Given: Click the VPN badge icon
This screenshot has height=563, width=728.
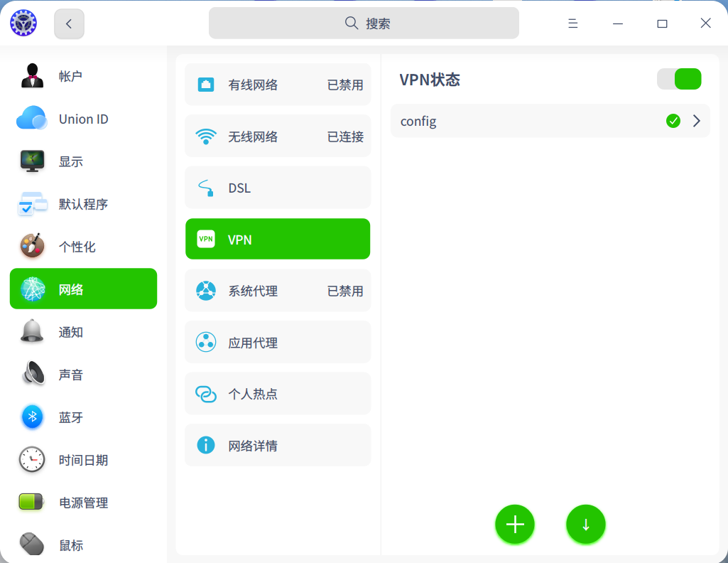Looking at the screenshot, I should [x=206, y=239].
